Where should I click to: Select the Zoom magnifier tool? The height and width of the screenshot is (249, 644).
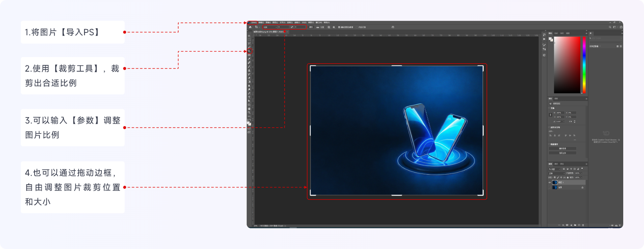(249, 112)
